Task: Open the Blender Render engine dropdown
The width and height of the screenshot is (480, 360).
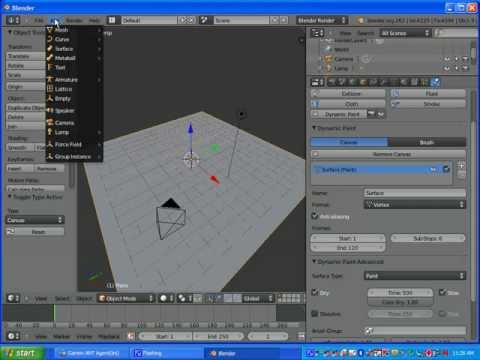Action: pyautogui.click(x=322, y=20)
